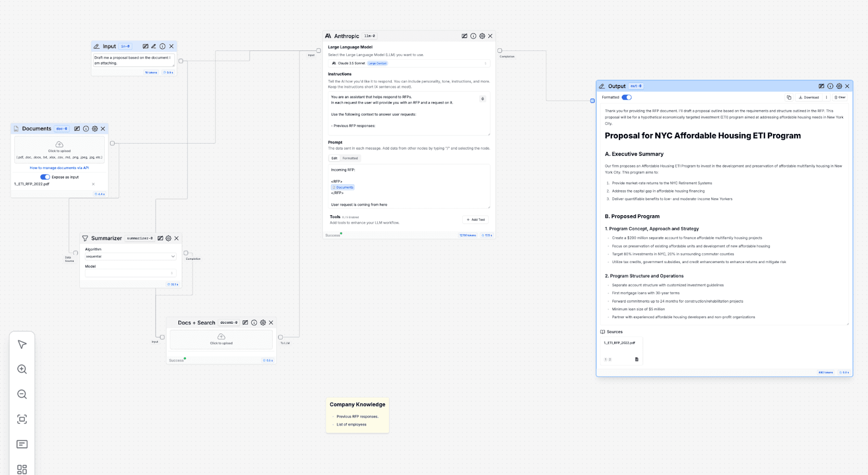868x475 pixels.
Task: Show info for Documents node
Action: pyautogui.click(x=86, y=129)
